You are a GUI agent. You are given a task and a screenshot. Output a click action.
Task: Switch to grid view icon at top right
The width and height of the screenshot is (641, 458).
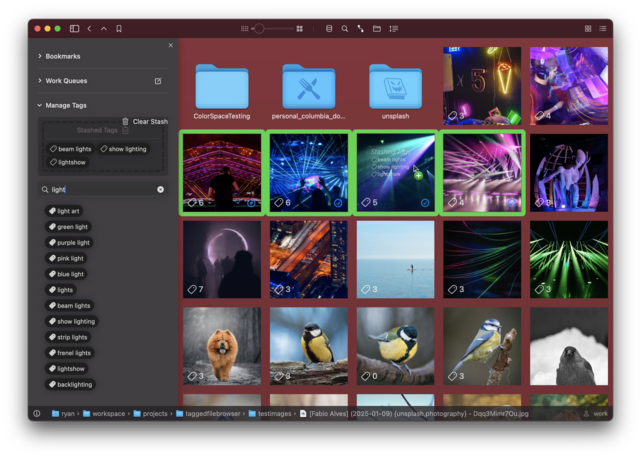point(588,29)
